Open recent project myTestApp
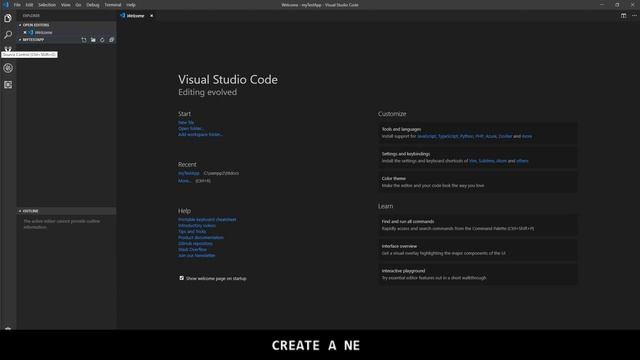Screen dimensions: 640x360 click(189, 173)
